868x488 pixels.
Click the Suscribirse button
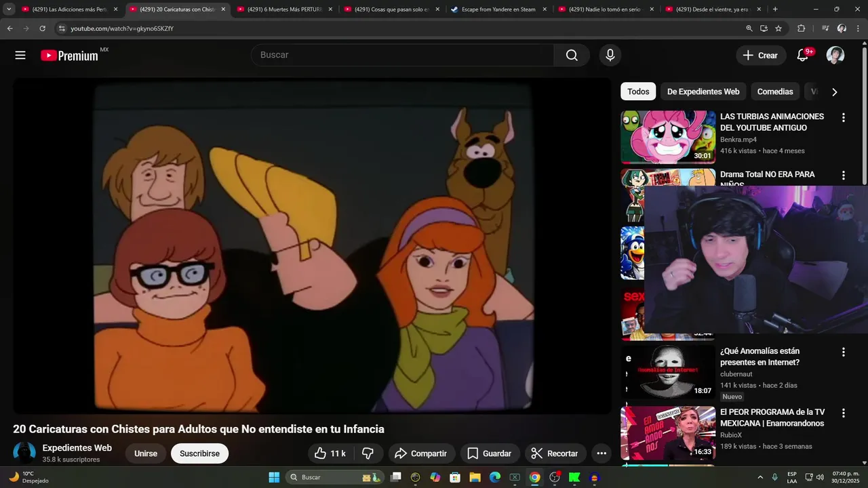tap(199, 453)
